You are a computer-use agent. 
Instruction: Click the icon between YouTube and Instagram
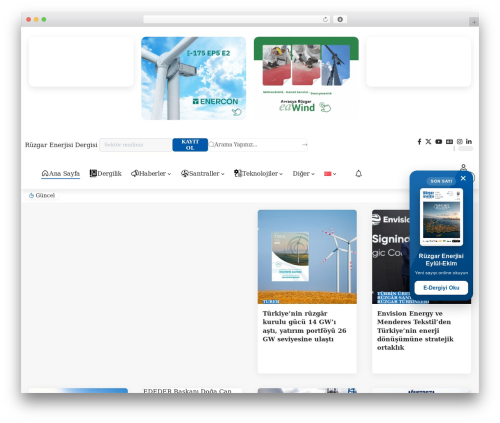click(449, 142)
